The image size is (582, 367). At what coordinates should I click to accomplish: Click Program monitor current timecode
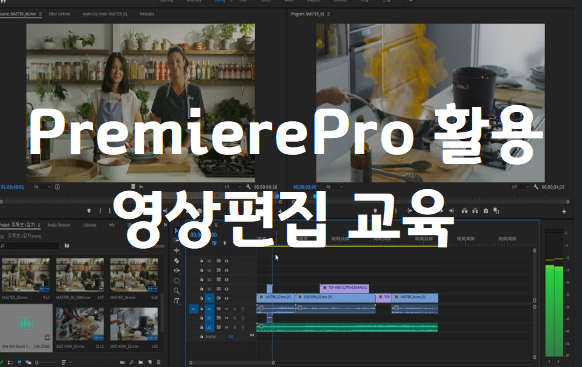pos(305,187)
